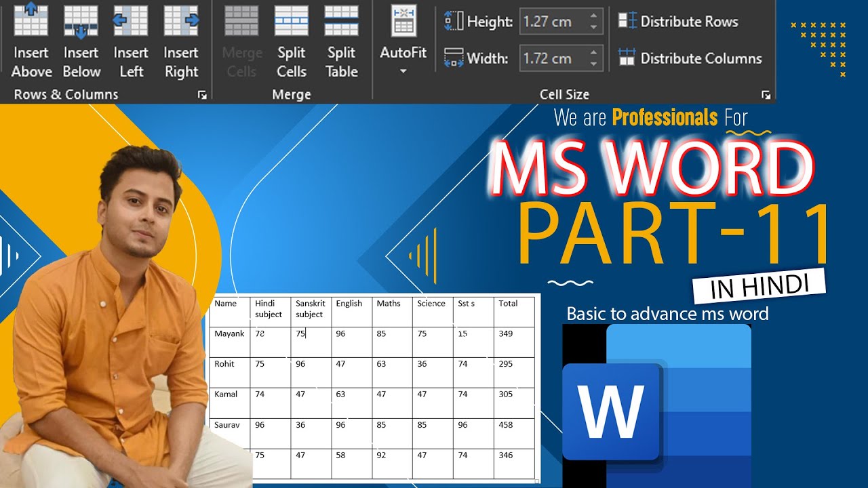Click Rohit's total value 295
This screenshot has height=488, width=868.
[x=505, y=364]
